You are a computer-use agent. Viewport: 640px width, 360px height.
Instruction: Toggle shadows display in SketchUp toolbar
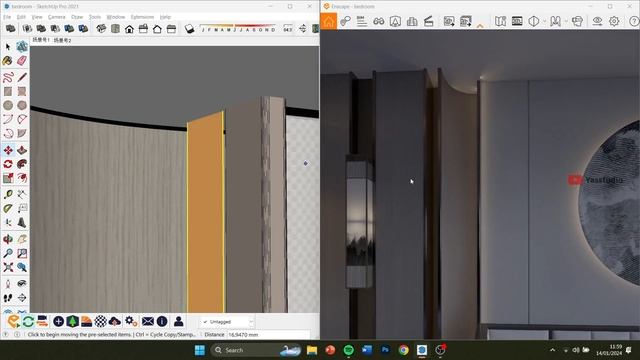[x=189, y=29]
